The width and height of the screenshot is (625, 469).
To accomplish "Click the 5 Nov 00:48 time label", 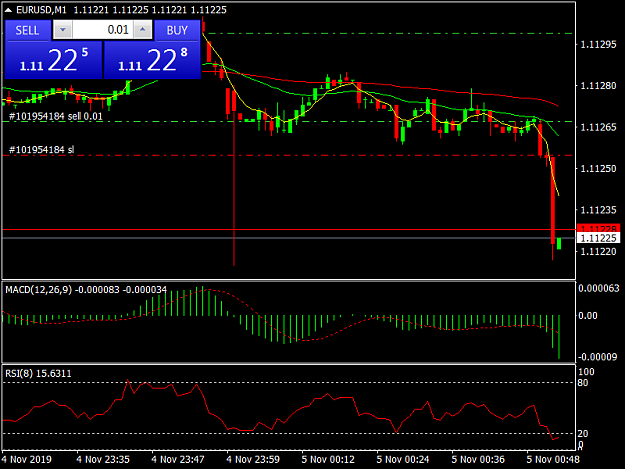I will pyautogui.click(x=552, y=459).
